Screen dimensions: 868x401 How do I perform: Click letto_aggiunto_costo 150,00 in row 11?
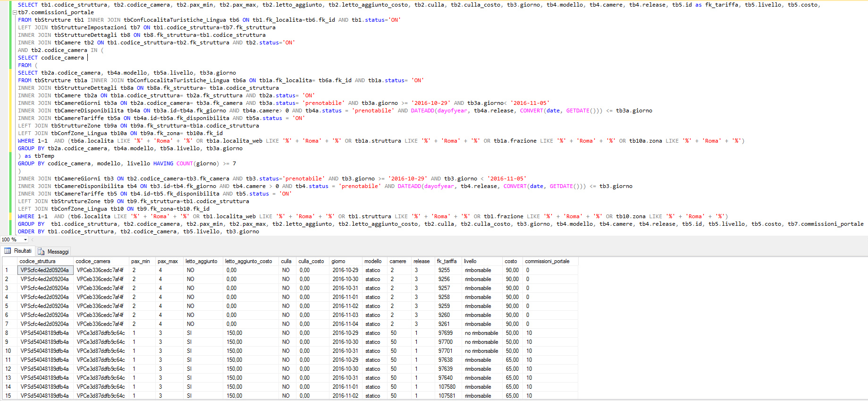point(251,360)
